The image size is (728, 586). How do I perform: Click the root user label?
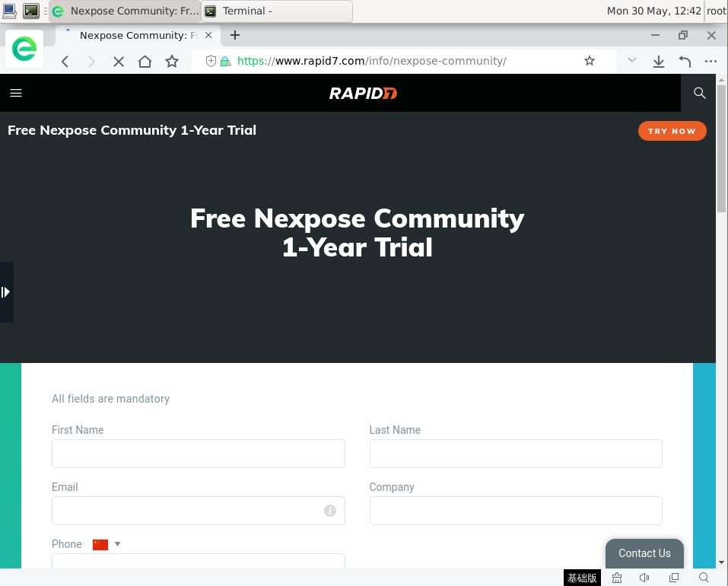click(717, 11)
